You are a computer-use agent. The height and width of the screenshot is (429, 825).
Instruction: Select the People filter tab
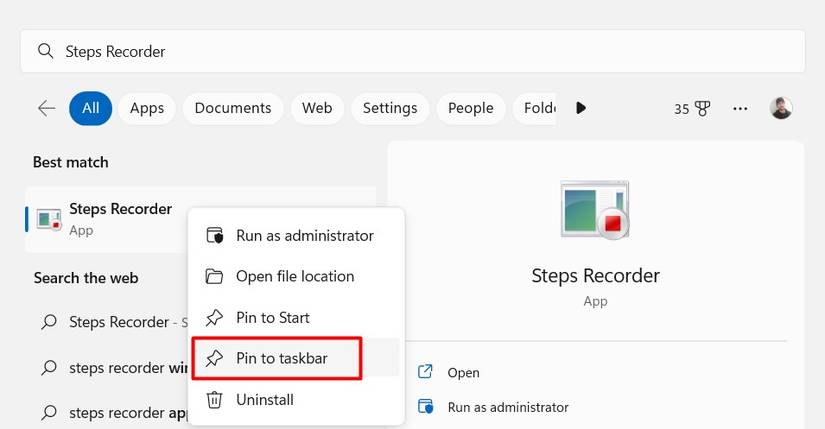tap(471, 108)
